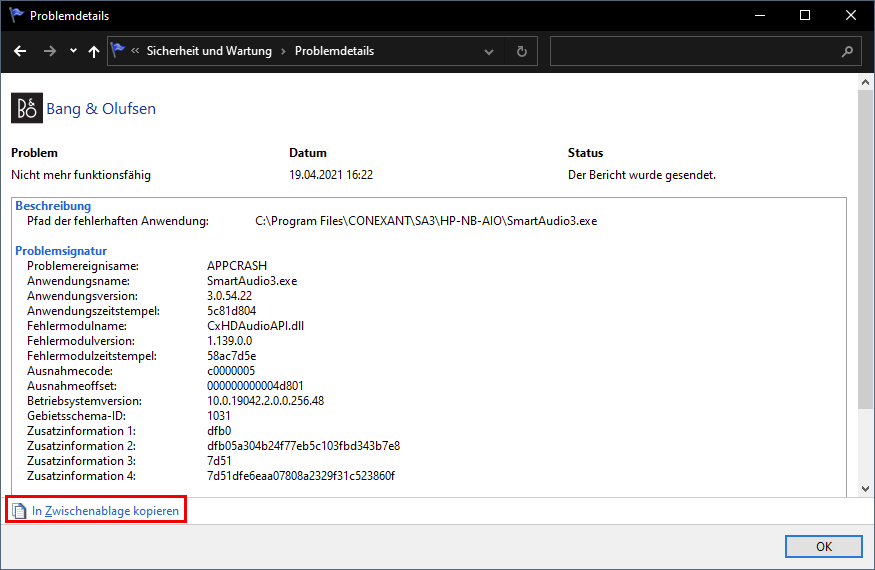Image resolution: width=875 pixels, height=570 pixels.
Task: Click the Ausnahmeoffset value 000000000004d801
Action: tap(255, 386)
